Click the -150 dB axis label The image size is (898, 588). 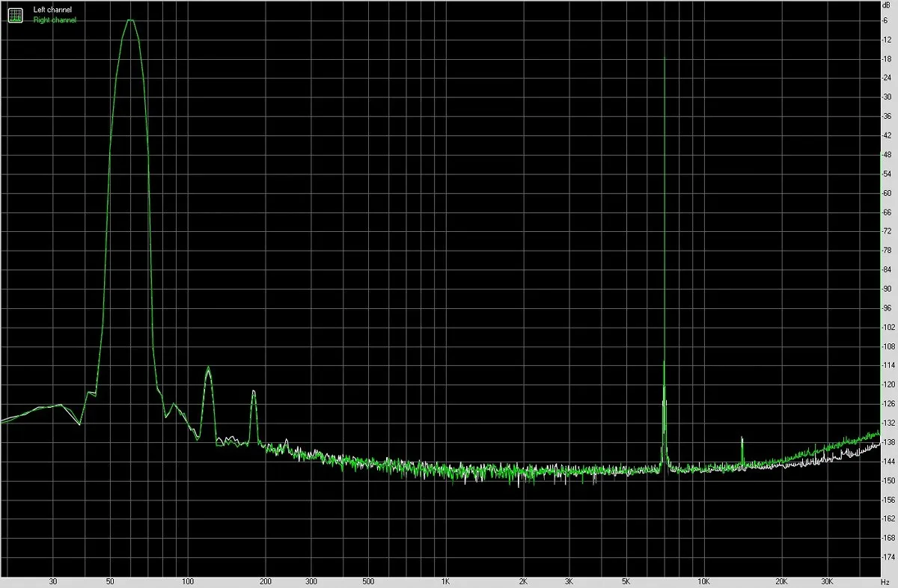click(x=887, y=480)
